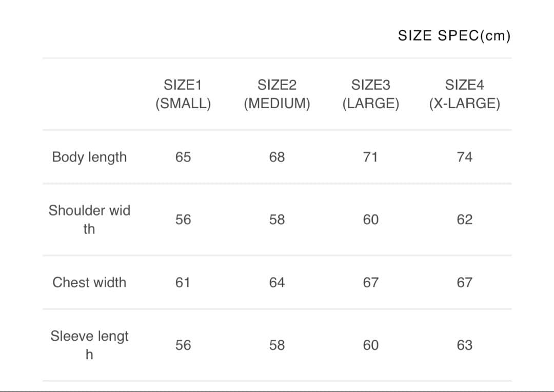Select Sleeve length value 63 for X-LARGE

tap(464, 345)
